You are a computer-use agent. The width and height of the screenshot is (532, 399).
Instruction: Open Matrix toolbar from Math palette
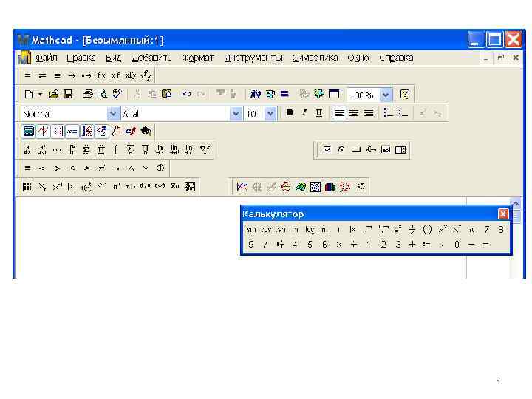pyautogui.click(x=58, y=132)
